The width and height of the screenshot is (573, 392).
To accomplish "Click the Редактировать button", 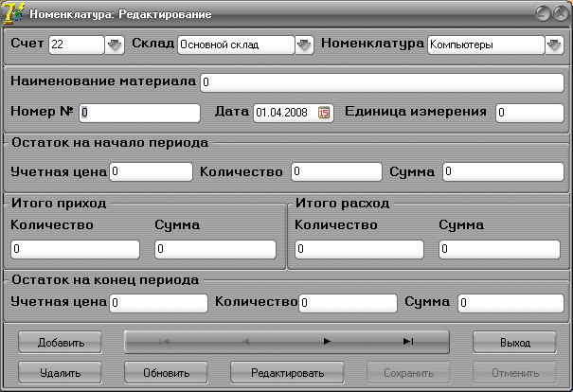I will click(x=287, y=373).
